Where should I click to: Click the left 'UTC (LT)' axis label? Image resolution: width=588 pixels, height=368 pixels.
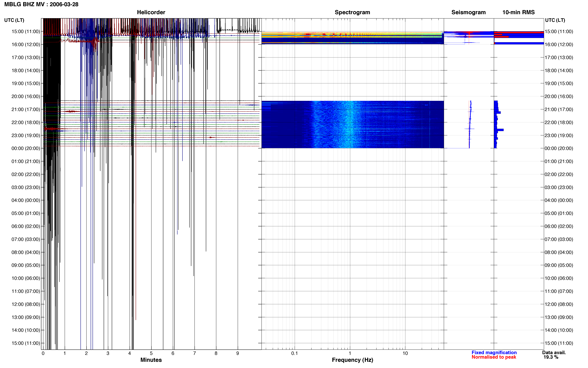point(14,20)
